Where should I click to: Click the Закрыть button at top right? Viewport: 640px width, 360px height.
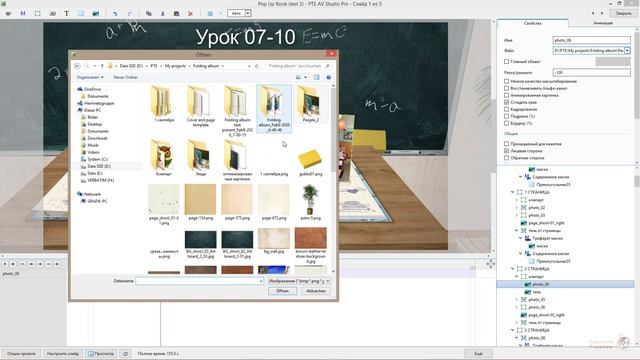point(623,13)
